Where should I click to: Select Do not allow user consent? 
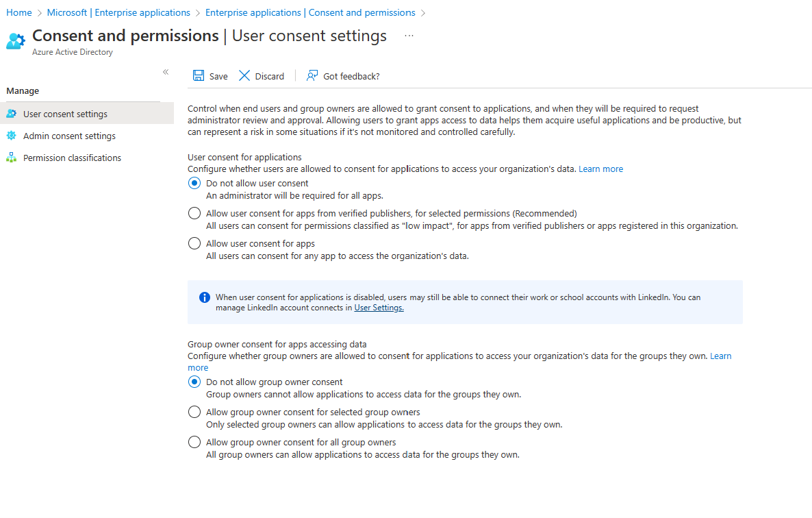pos(194,183)
